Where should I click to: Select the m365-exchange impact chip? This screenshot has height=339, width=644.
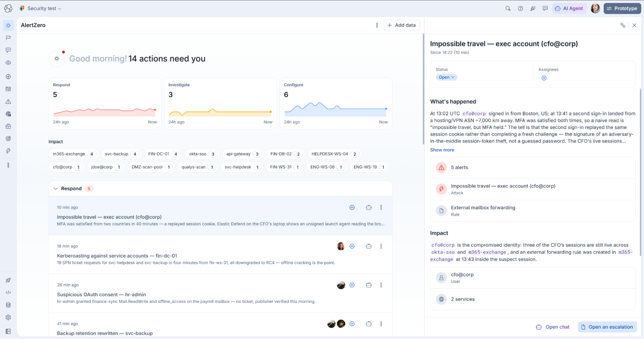pyautogui.click(x=73, y=154)
